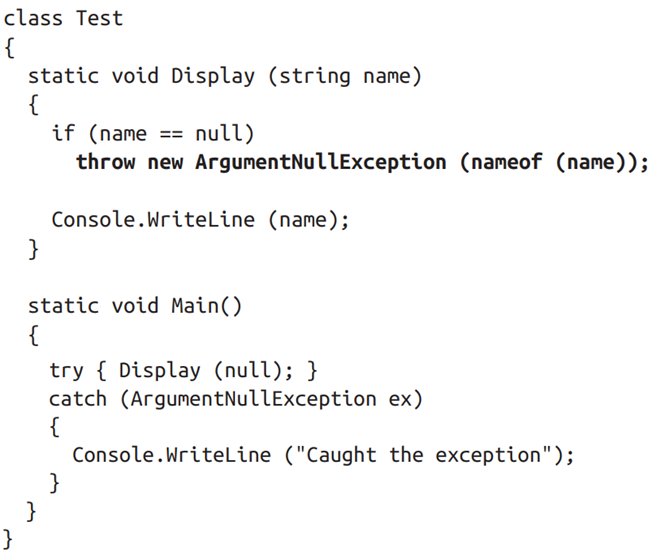
Task: Click the bold new keyword
Action: [x=165, y=162]
